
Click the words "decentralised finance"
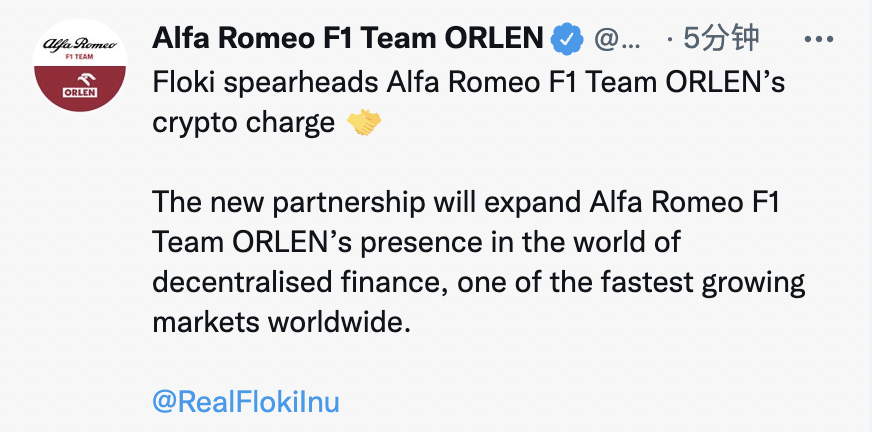pyautogui.click(x=297, y=283)
